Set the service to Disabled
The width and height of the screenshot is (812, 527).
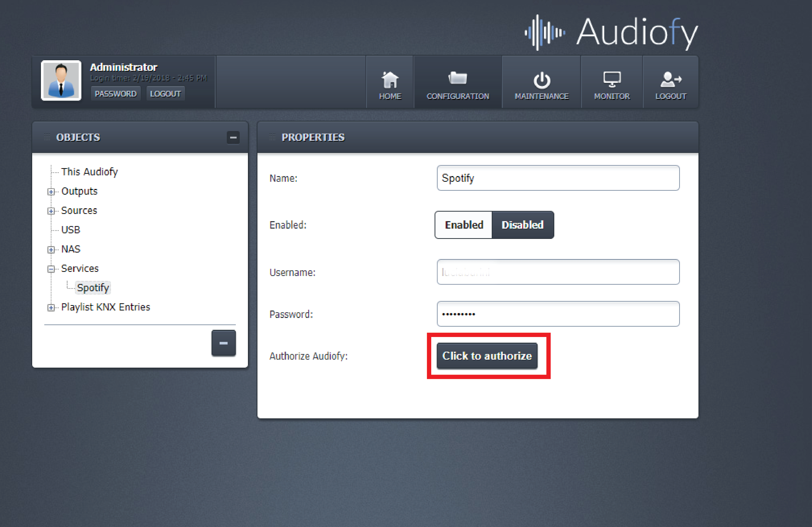click(522, 225)
